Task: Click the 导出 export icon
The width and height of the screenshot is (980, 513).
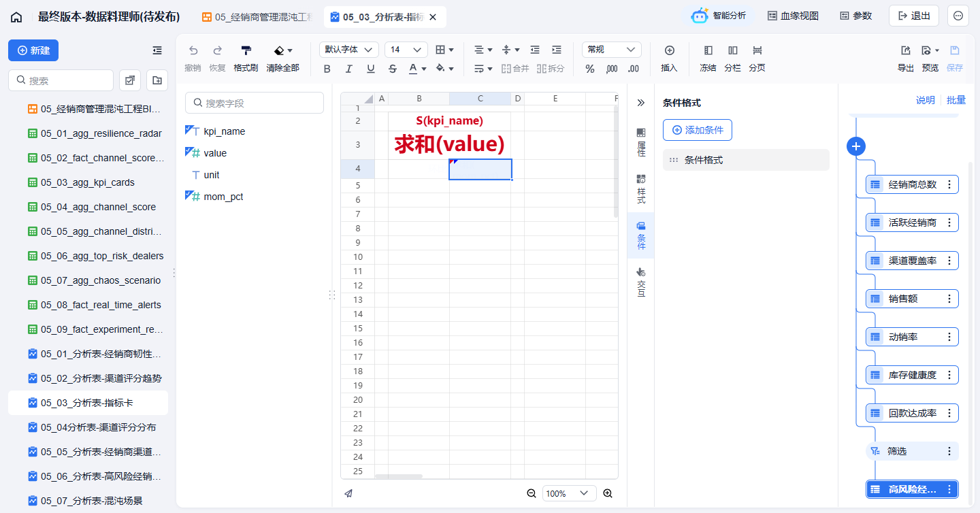Action: [x=905, y=50]
